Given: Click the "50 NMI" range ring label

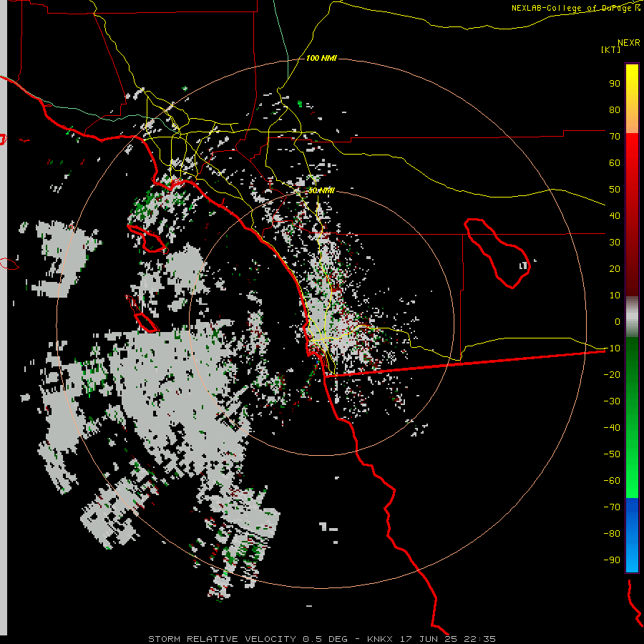Looking at the screenshot, I should point(321,190).
